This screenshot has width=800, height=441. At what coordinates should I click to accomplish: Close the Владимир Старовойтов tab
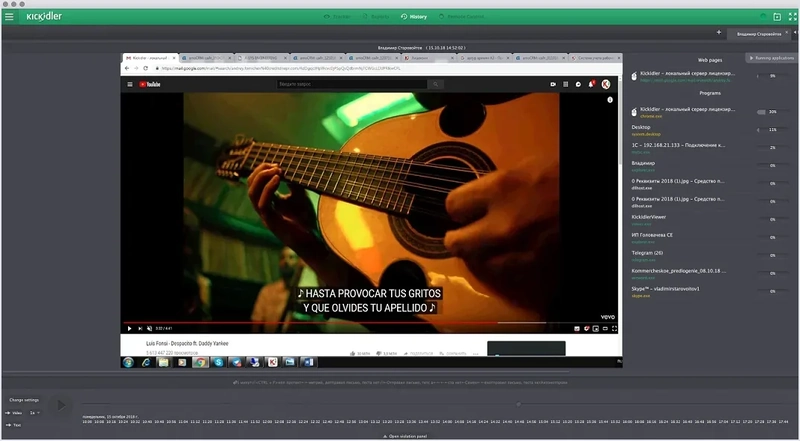[x=788, y=34]
